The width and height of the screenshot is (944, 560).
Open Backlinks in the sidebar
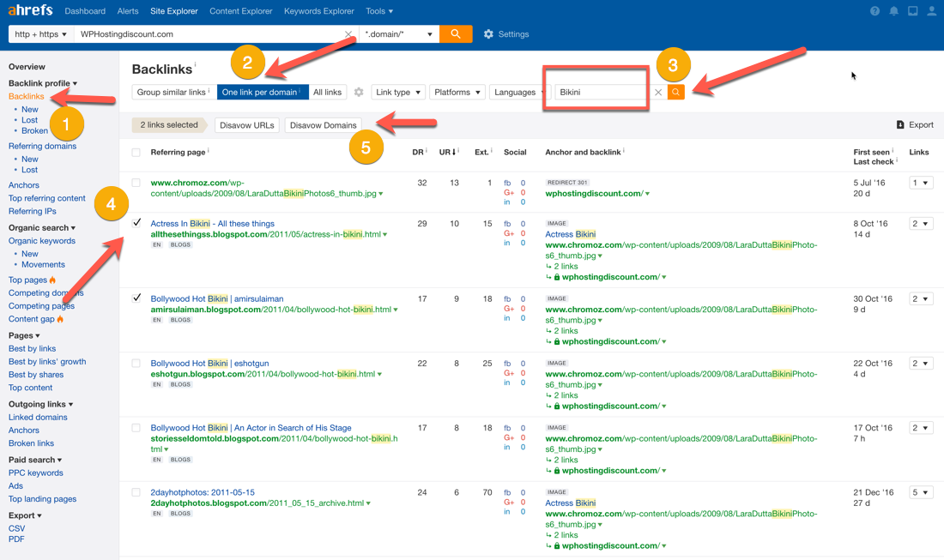[x=26, y=96]
